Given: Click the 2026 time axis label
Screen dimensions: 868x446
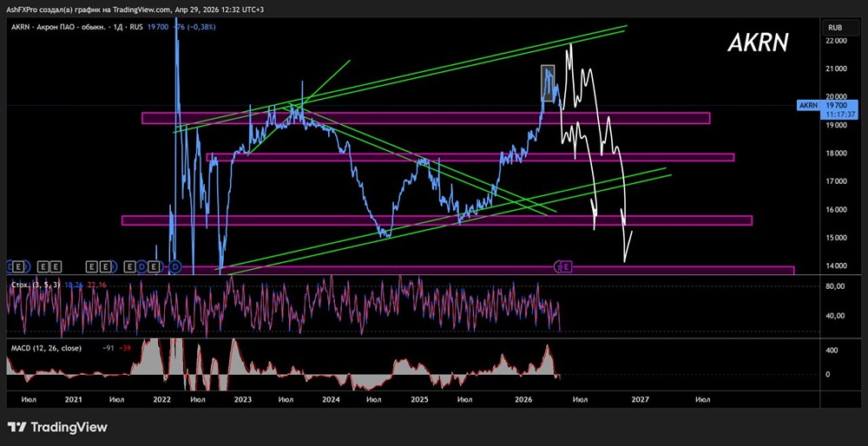Looking at the screenshot, I should click(x=523, y=399).
